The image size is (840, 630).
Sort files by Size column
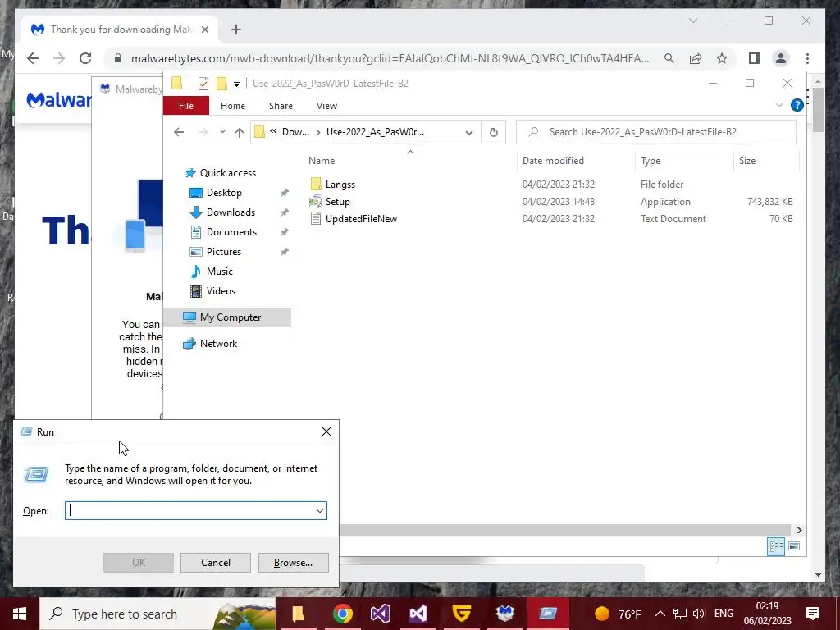[x=746, y=161]
